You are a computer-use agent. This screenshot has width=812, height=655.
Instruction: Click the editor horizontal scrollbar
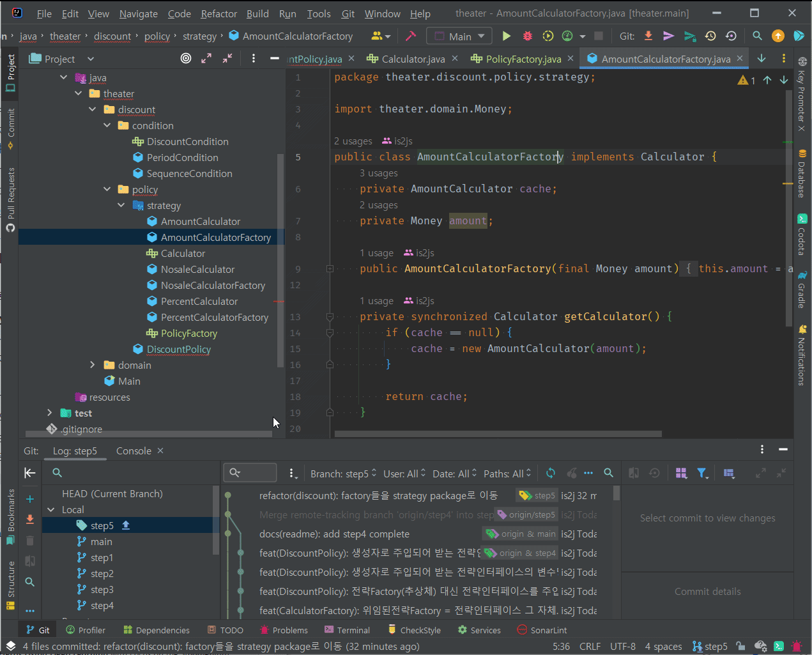[498, 434]
